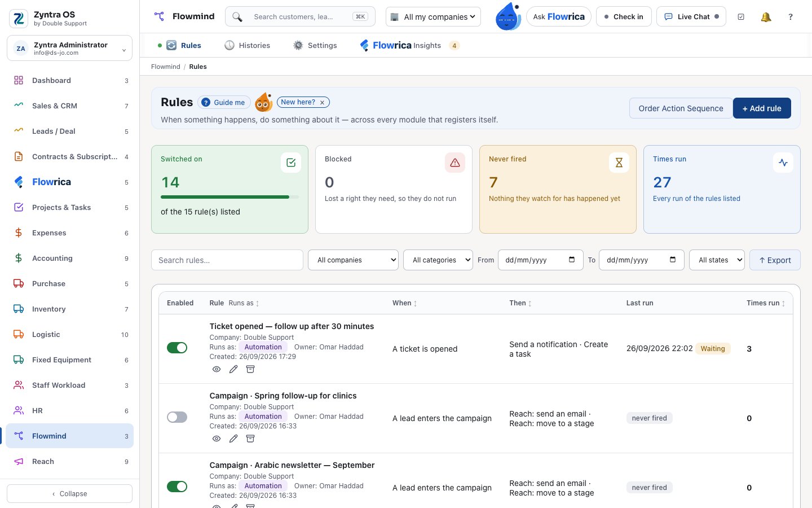812x508 pixels.
Task: Click the notification bell icon
Action: pos(766,17)
